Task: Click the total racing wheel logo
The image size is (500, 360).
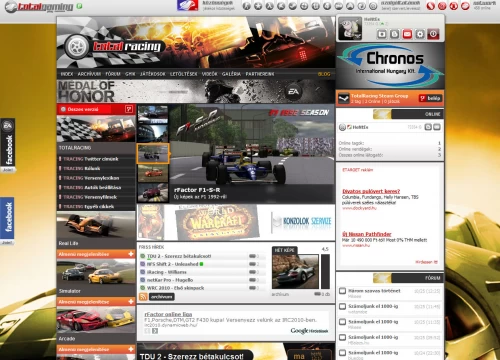Action: pyautogui.click(x=77, y=47)
